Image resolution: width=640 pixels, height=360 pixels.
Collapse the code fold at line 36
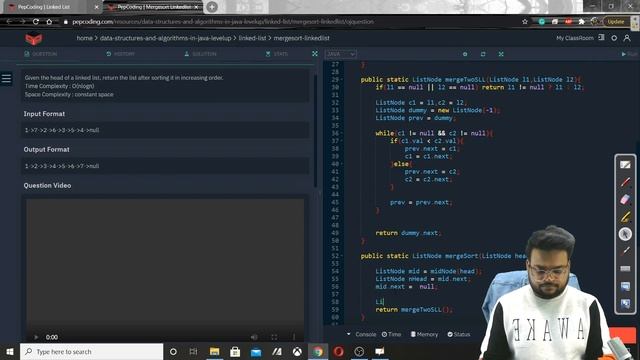pyautogui.click(x=342, y=133)
